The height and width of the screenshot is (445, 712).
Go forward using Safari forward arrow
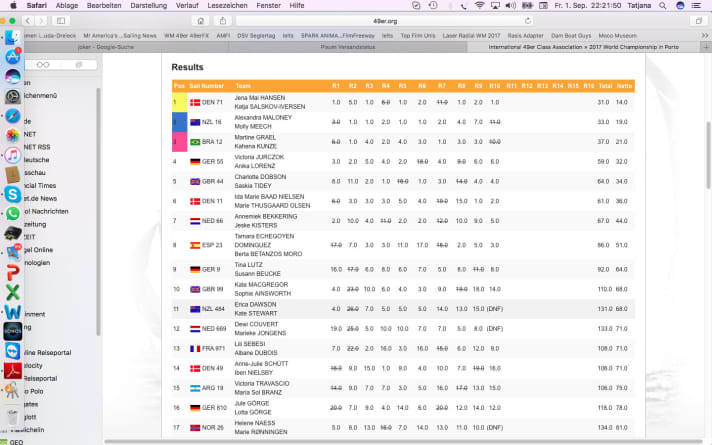tap(41, 21)
